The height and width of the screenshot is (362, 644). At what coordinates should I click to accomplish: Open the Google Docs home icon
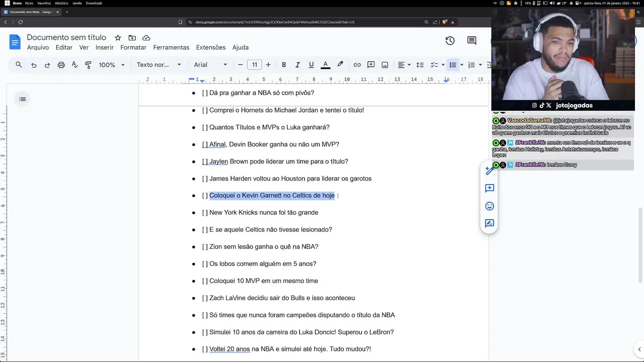click(15, 42)
